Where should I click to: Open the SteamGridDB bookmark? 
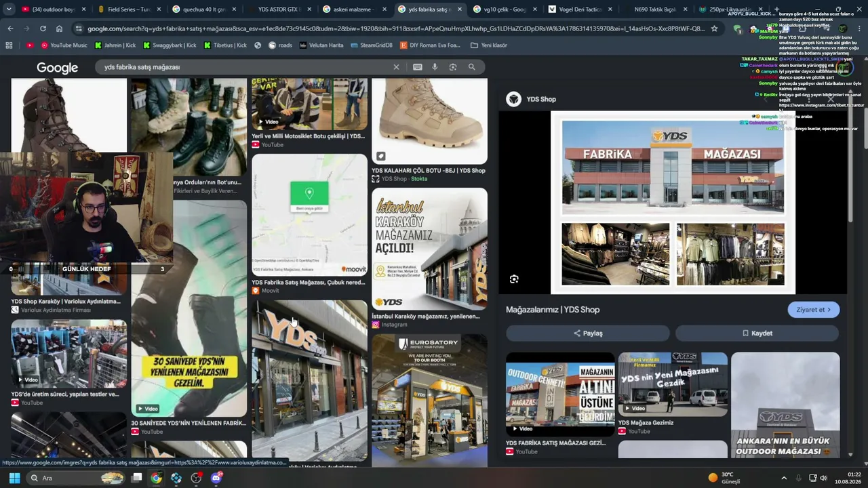(x=371, y=45)
